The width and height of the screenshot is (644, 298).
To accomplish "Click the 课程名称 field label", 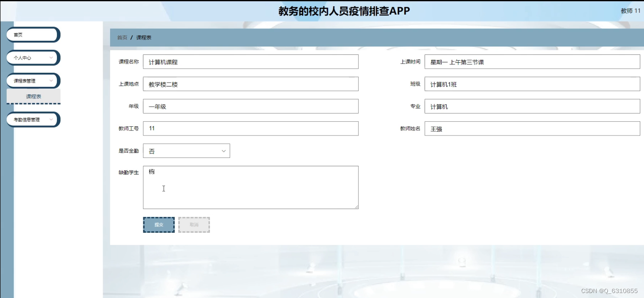I will [129, 62].
